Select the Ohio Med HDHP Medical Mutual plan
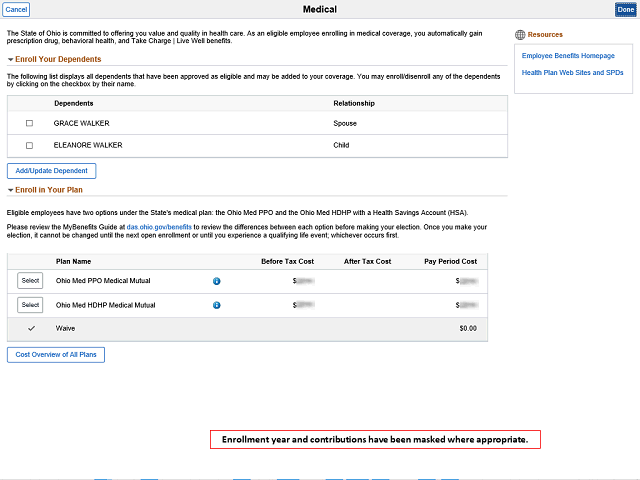The image size is (640, 480). coord(30,305)
